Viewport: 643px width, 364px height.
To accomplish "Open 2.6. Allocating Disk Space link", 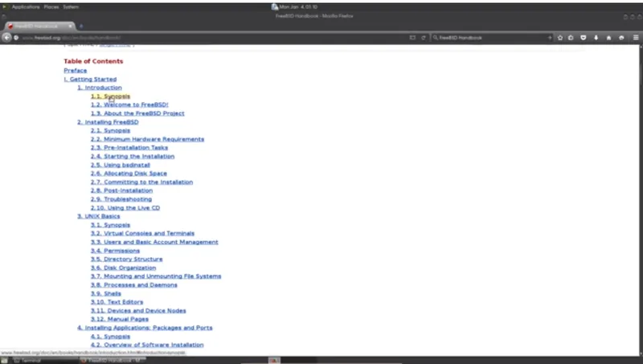I will point(129,174).
